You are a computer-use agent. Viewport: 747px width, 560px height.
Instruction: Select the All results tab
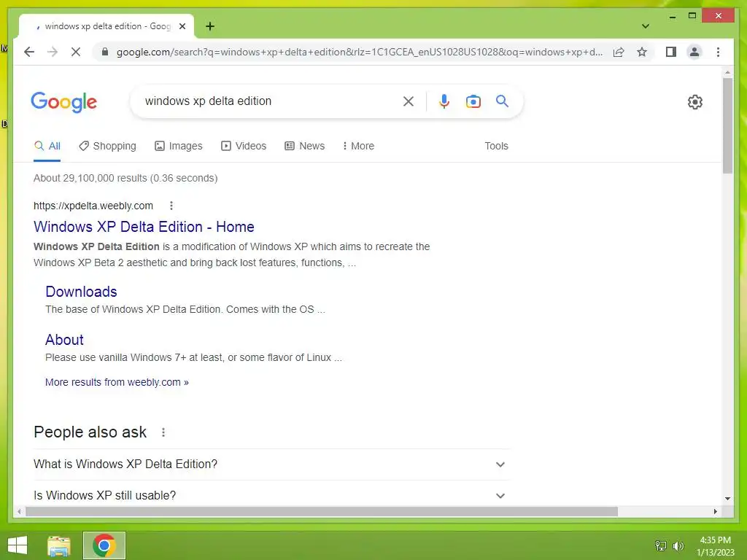tap(47, 146)
